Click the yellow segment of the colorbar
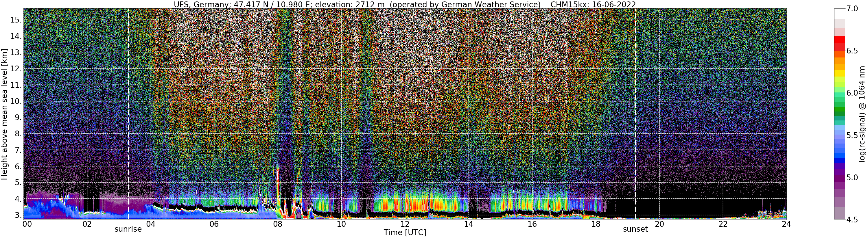This screenshot has width=868, height=238. pos(839,73)
